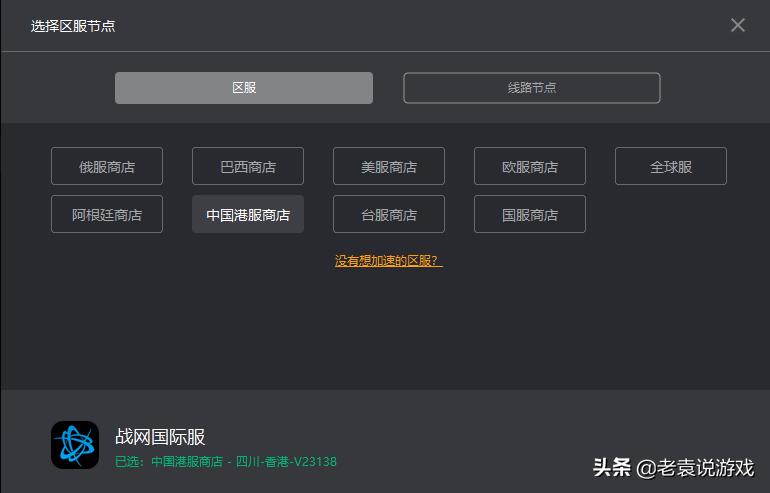
Task: Click the 头条 watermark logo
Action: [x=613, y=467]
